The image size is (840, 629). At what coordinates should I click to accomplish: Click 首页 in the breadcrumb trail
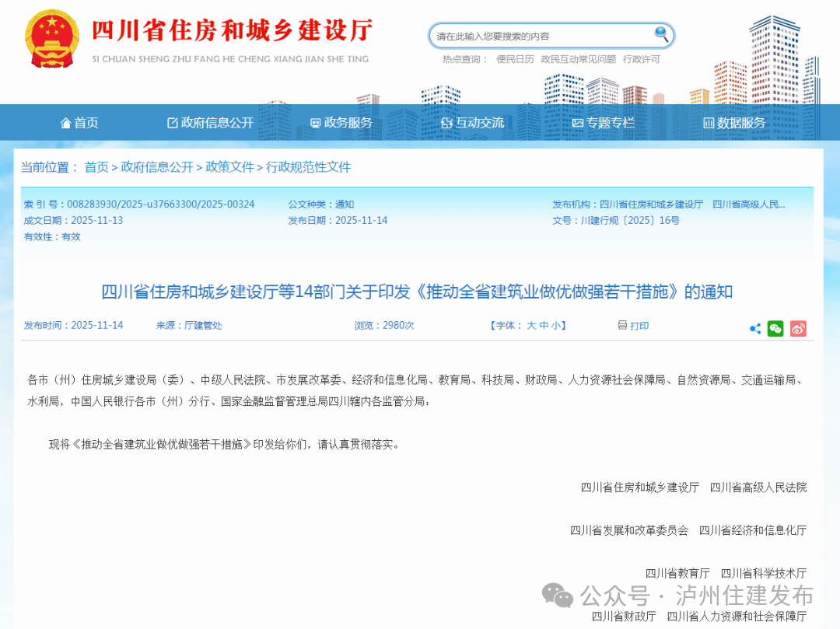[x=97, y=166]
